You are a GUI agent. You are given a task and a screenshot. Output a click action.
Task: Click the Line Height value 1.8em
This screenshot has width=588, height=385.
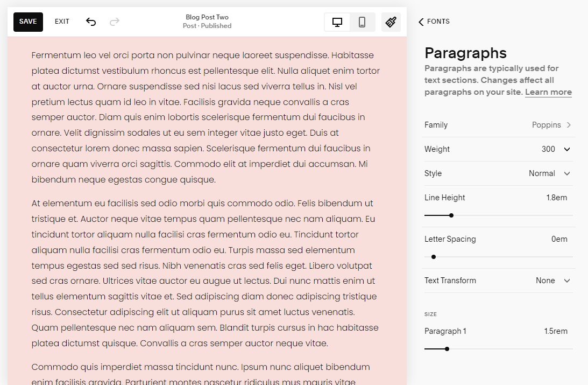point(556,198)
